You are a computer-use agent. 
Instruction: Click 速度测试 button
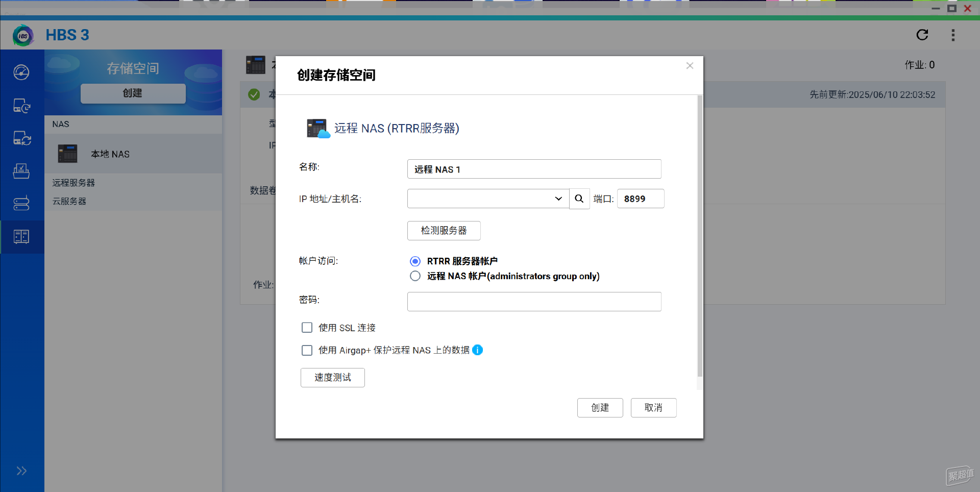coord(333,378)
